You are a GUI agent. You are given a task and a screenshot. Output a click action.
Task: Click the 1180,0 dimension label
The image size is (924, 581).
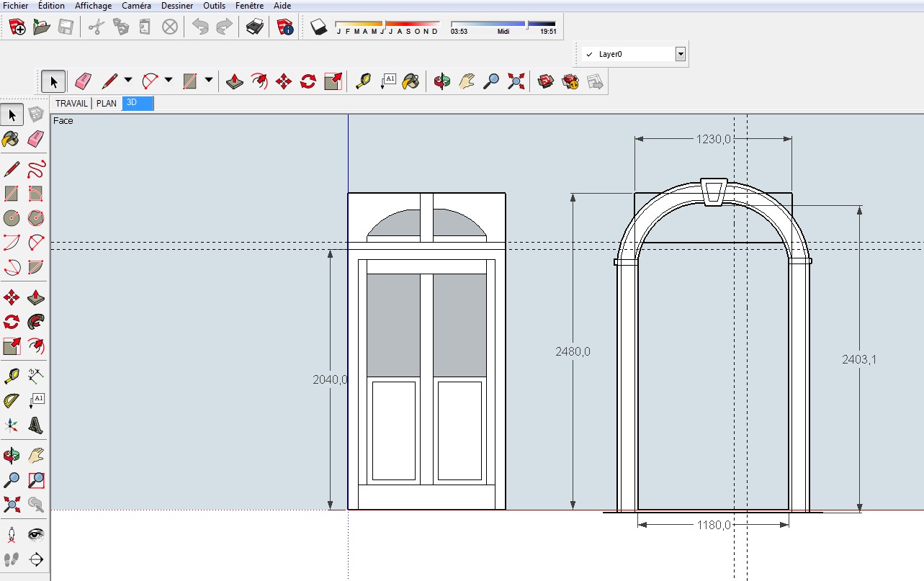(714, 525)
